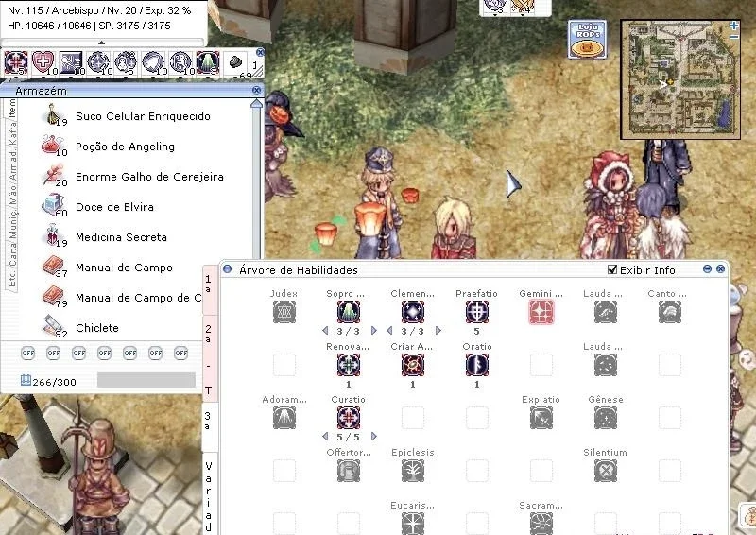Viewport: 756px width, 535px height.
Task: Select the Canto skill icon
Action: pos(670,312)
